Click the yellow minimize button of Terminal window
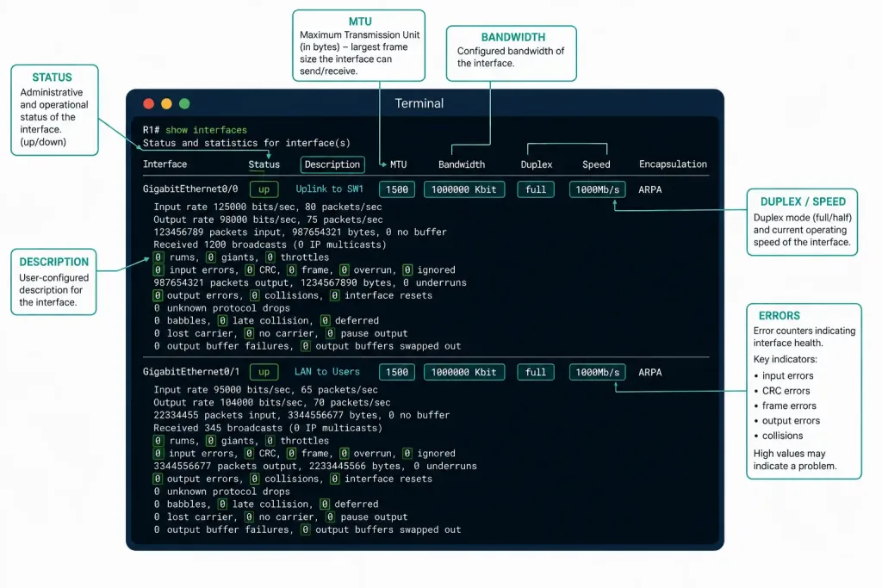882x588 pixels. click(x=166, y=103)
